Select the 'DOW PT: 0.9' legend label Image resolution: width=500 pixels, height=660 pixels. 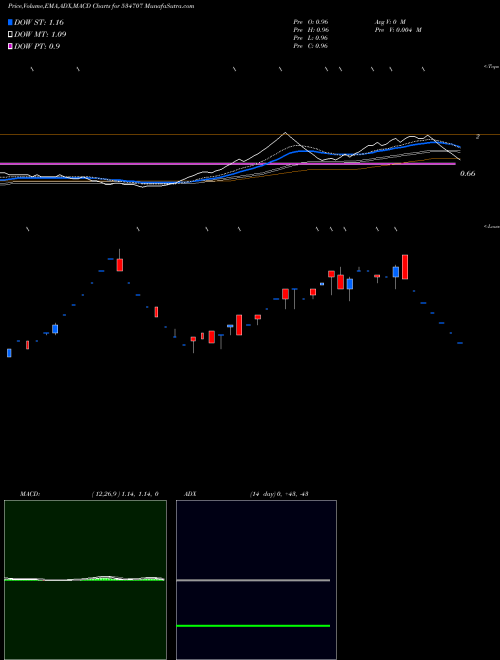[x=37, y=46]
